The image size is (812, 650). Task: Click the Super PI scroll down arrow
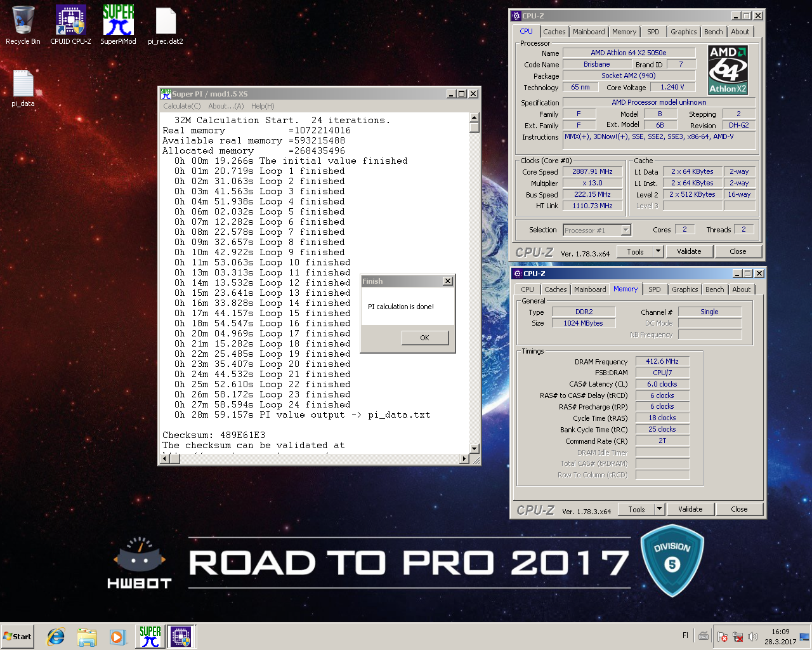coord(474,449)
